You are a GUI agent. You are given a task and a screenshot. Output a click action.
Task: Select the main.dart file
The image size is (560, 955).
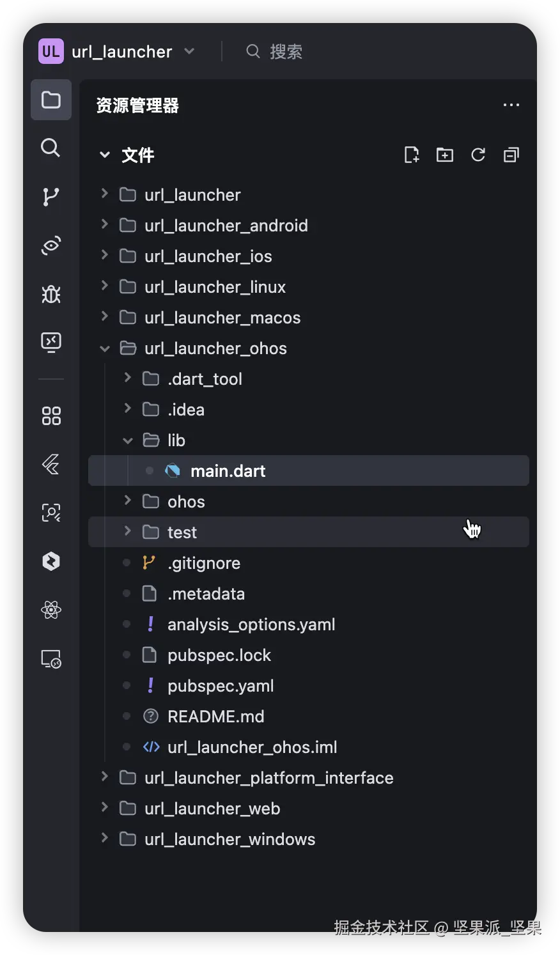tap(228, 471)
